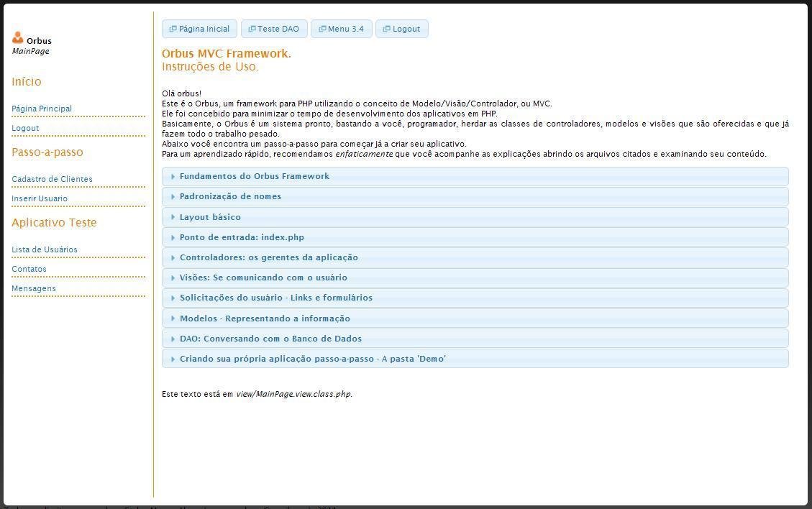Expand the Fundamentos do Orbus Framework section

point(255,175)
